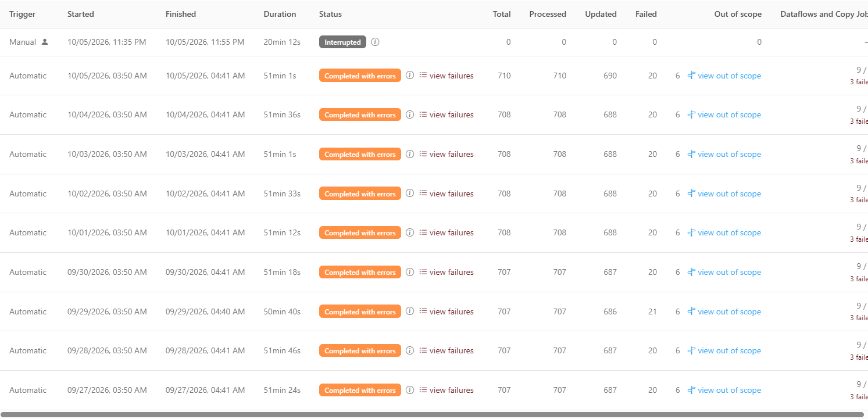Click the Updated value 686
This screenshot has width=868, height=419.
click(x=610, y=311)
